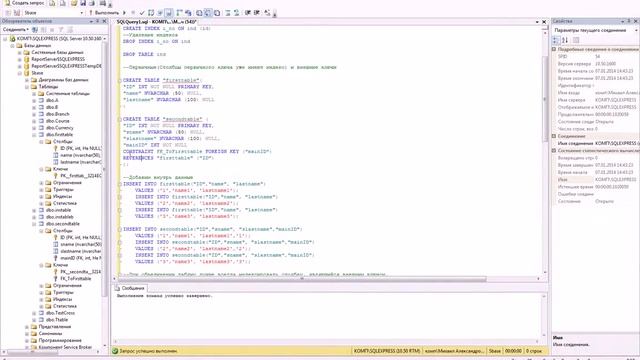Image resolution: width=640 pixels, height=360 pixels.
Task: Click the '0 строк' status bar entry
Action: (534, 351)
